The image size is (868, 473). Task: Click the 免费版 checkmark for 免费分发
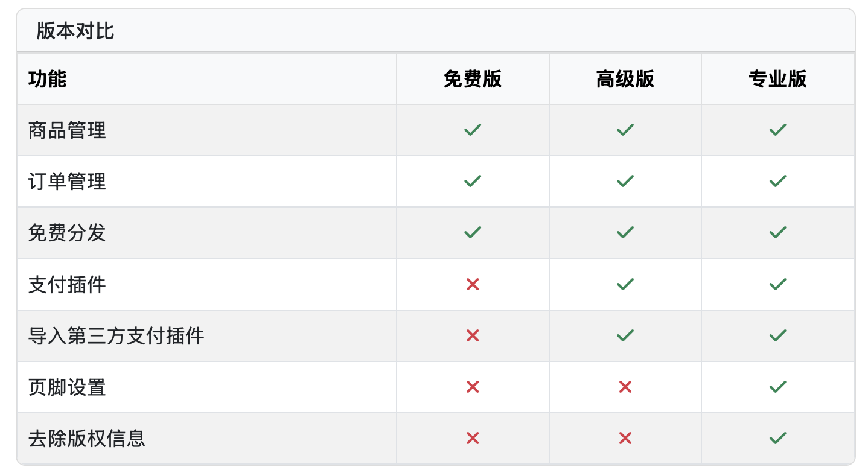[x=473, y=232]
